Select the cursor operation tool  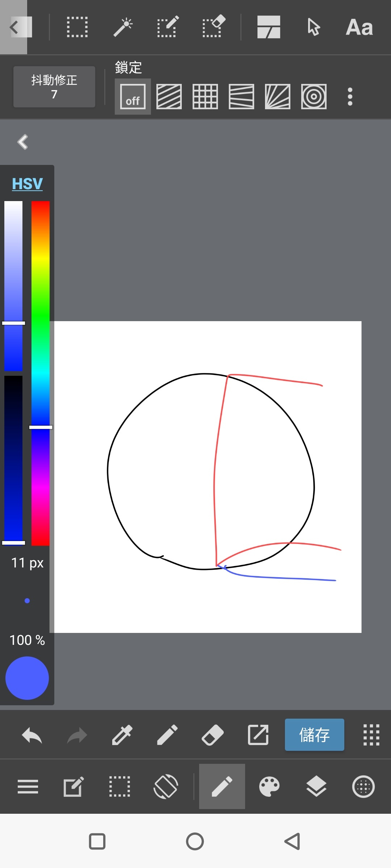(x=314, y=27)
